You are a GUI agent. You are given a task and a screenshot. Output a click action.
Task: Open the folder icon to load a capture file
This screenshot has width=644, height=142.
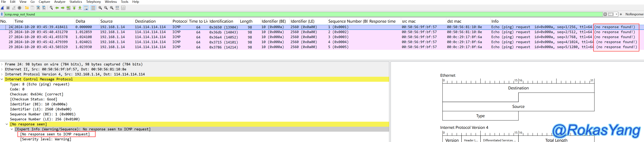(26, 8)
